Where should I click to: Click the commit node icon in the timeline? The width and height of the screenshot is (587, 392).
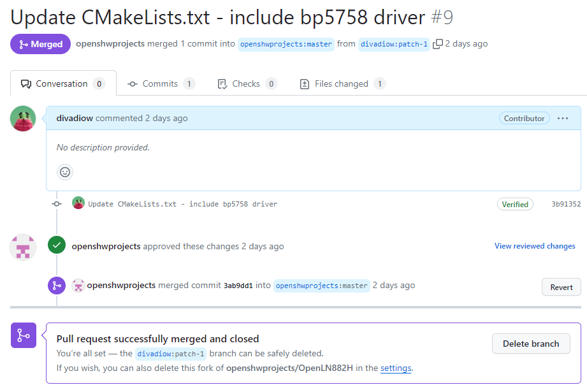click(x=57, y=204)
